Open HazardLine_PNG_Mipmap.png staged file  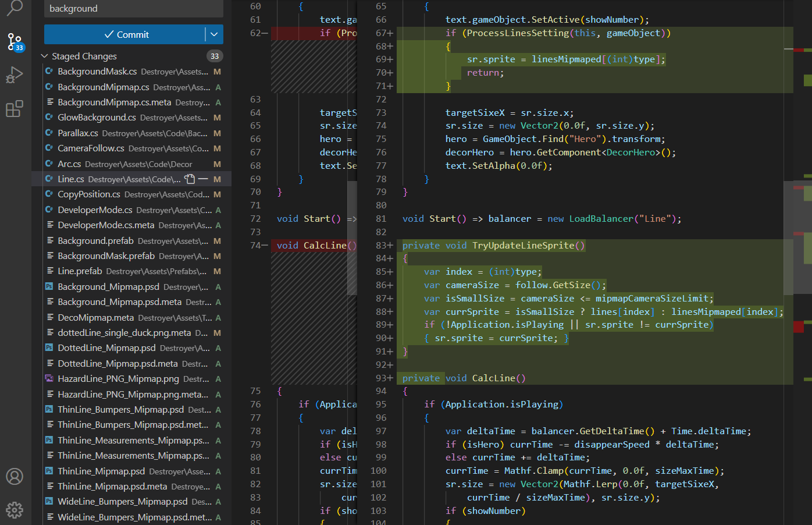click(x=131, y=378)
